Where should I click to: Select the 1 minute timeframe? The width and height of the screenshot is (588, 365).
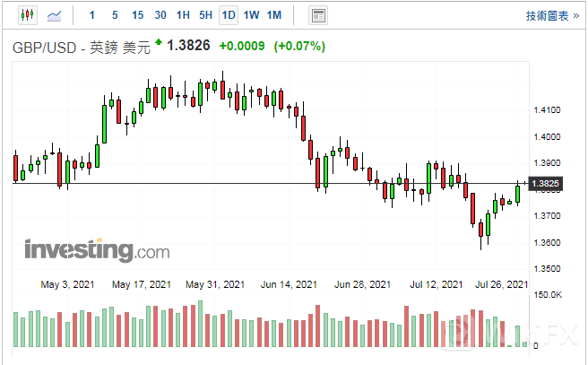click(x=92, y=15)
